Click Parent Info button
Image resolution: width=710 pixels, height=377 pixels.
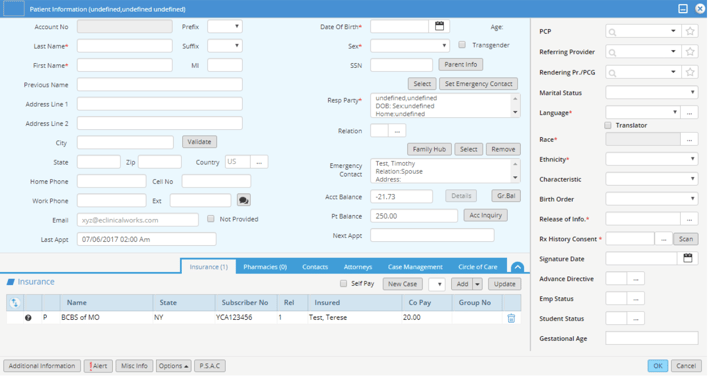[461, 65]
